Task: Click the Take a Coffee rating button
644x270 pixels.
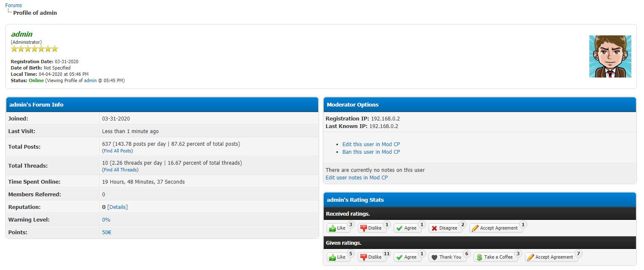Action: tap(495, 257)
